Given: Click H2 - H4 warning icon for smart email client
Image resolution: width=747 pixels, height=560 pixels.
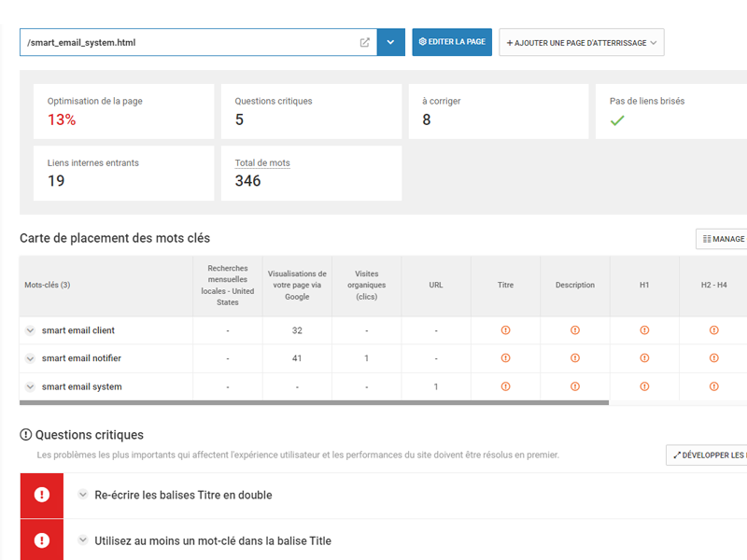Looking at the screenshot, I should (714, 330).
